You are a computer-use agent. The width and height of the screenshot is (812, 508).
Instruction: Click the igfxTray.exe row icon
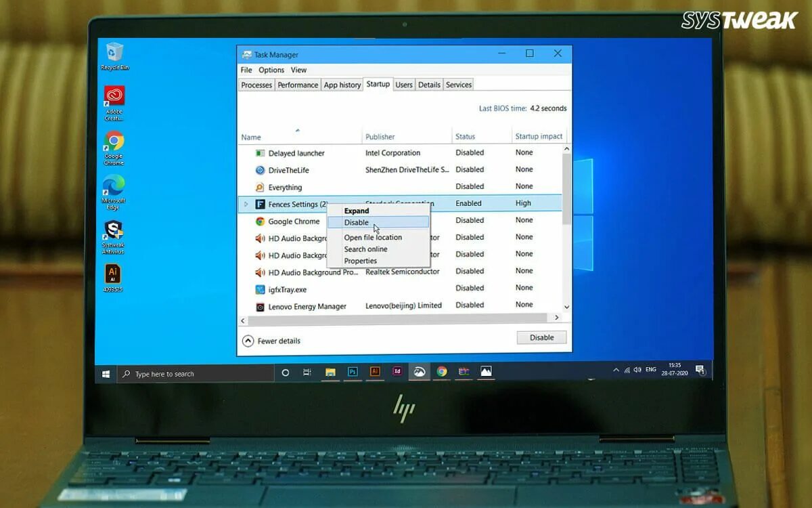[x=260, y=289]
